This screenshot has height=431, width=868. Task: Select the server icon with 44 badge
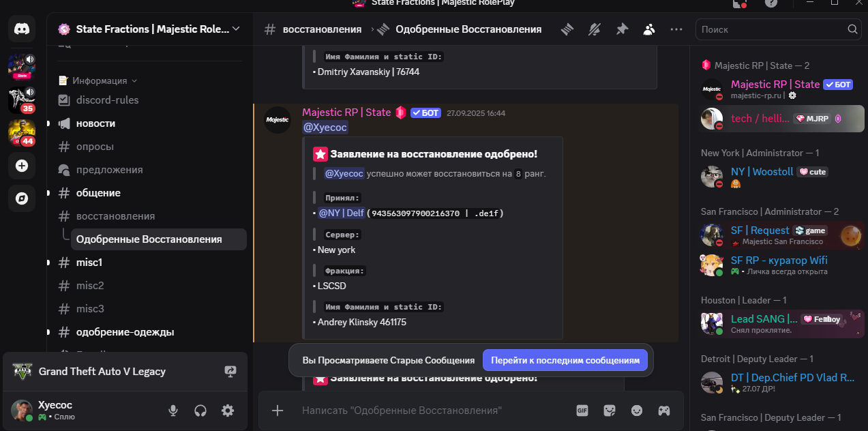(x=22, y=132)
